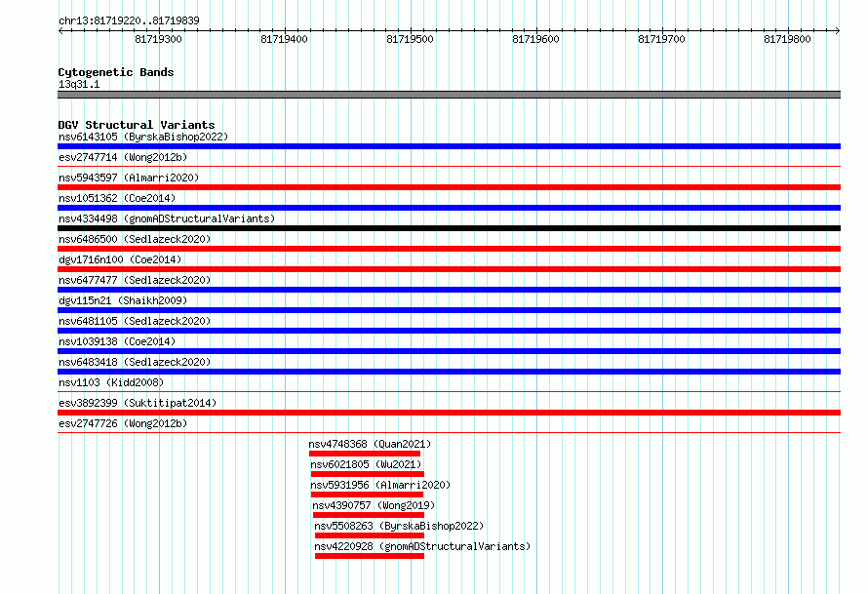Open dgv1716n100 (Coe2014) variant label
This screenshot has width=868, height=594.
coord(120,259)
